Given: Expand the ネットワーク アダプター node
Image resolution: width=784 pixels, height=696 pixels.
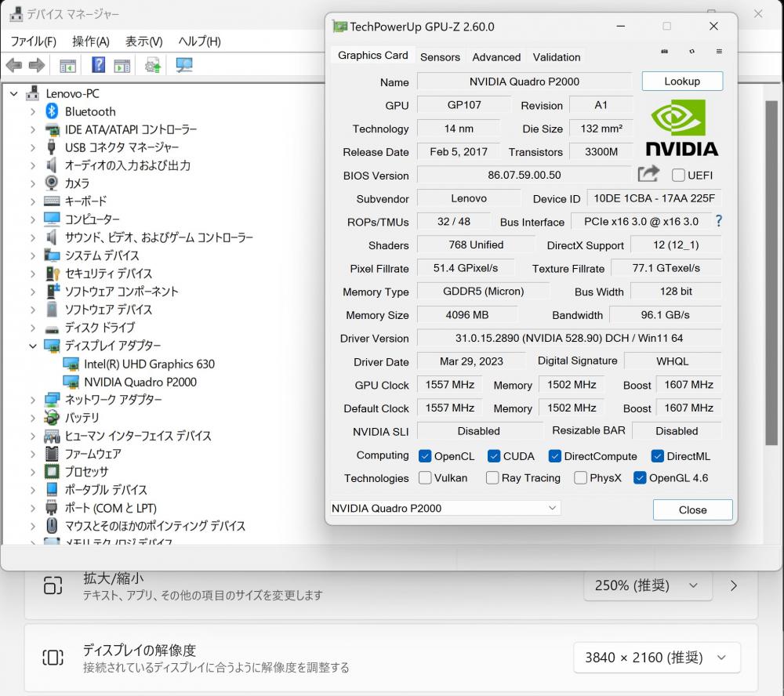Looking at the screenshot, I should pos(33,400).
